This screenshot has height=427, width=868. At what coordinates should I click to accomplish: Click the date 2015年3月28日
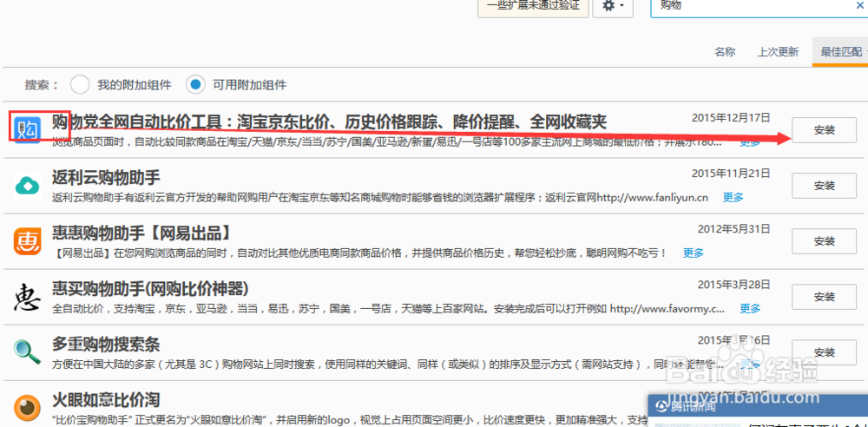click(734, 284)
